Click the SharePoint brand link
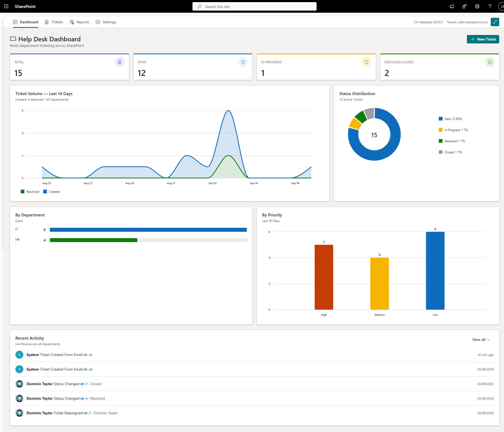504x432 pixels. click(25, 6)
